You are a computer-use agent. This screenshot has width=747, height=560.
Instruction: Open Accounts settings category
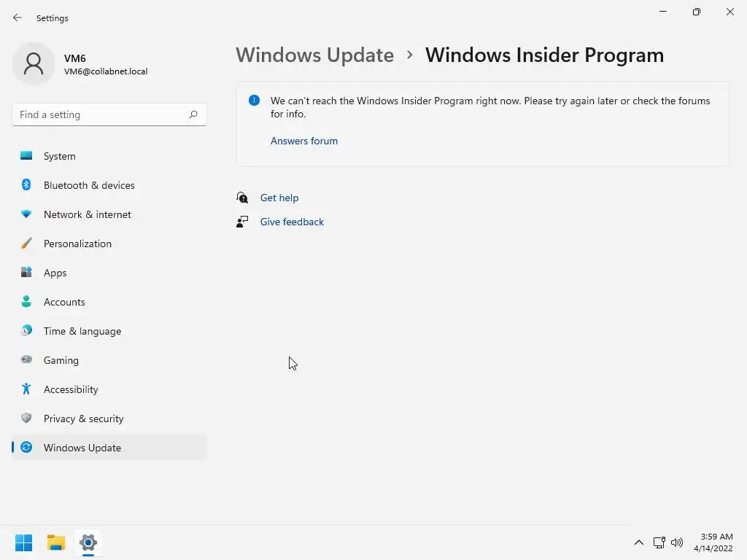109,302
